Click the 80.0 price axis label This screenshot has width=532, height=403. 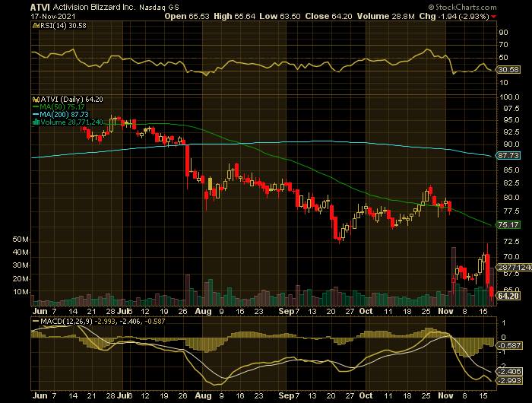tap(511, 197)
